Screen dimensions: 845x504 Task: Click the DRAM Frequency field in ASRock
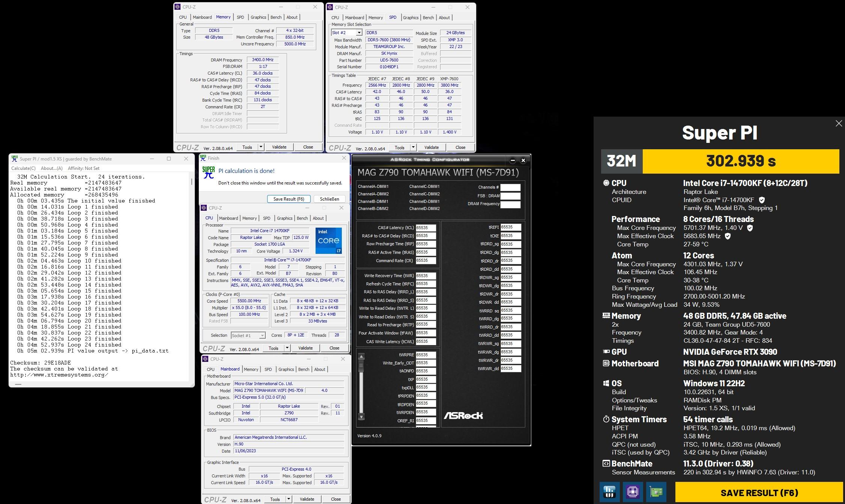coord(510,204)
